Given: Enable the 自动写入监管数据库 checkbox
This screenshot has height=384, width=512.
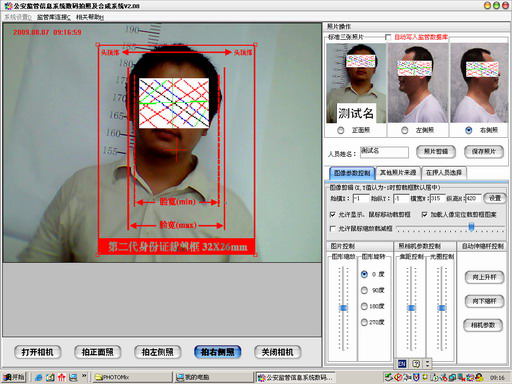Looking at the screenshot, I should click(x=388, y=37).
